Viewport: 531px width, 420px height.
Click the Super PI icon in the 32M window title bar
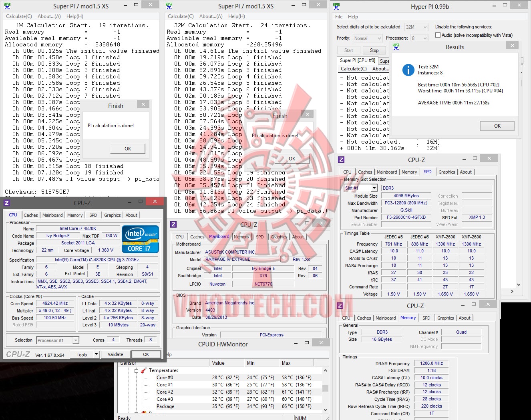[169, 6]
